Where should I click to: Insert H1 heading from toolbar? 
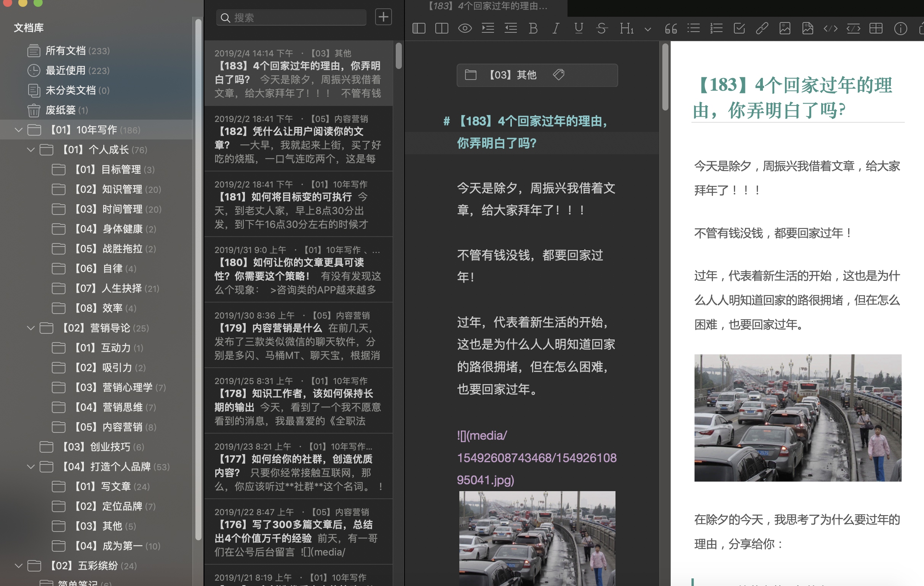(626, 29)
